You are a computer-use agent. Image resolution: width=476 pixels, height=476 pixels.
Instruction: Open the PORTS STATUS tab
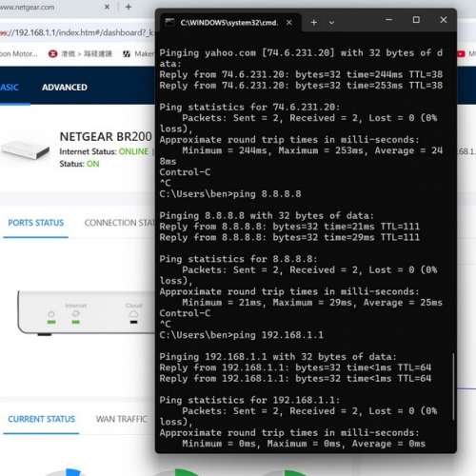point(36,223)
